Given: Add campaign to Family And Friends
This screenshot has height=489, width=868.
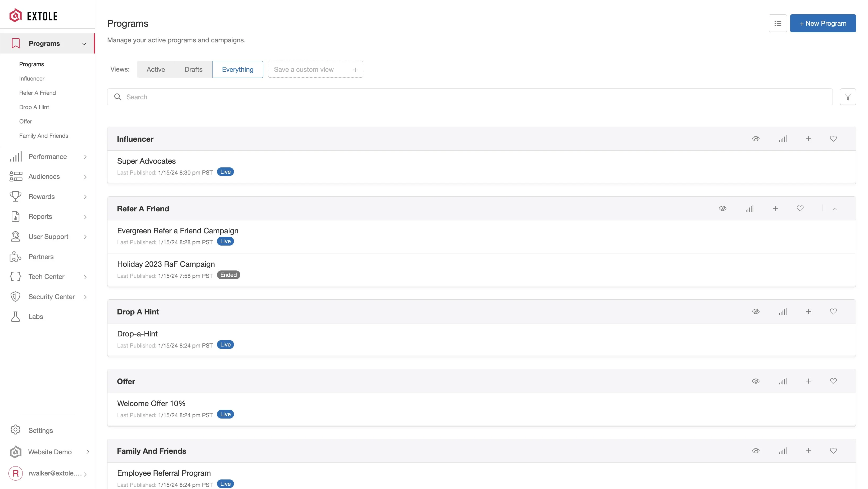Looking at the screenshot, I should (808, 451).
